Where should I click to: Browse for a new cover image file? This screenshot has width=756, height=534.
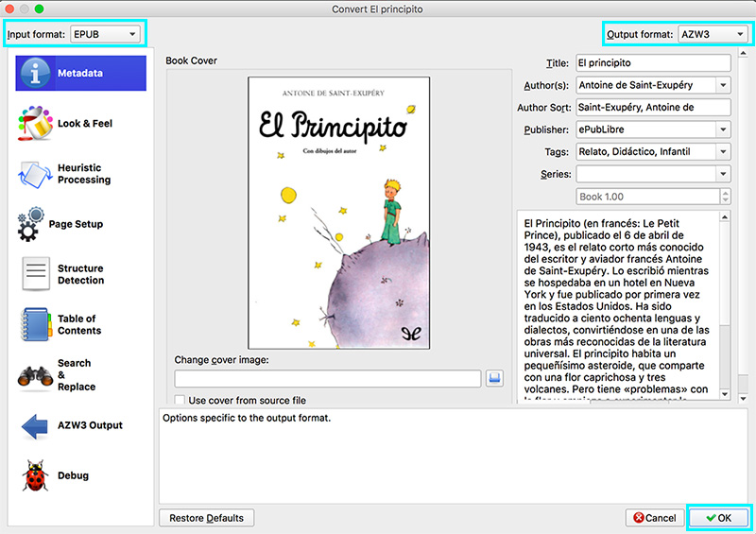(494, 378)
